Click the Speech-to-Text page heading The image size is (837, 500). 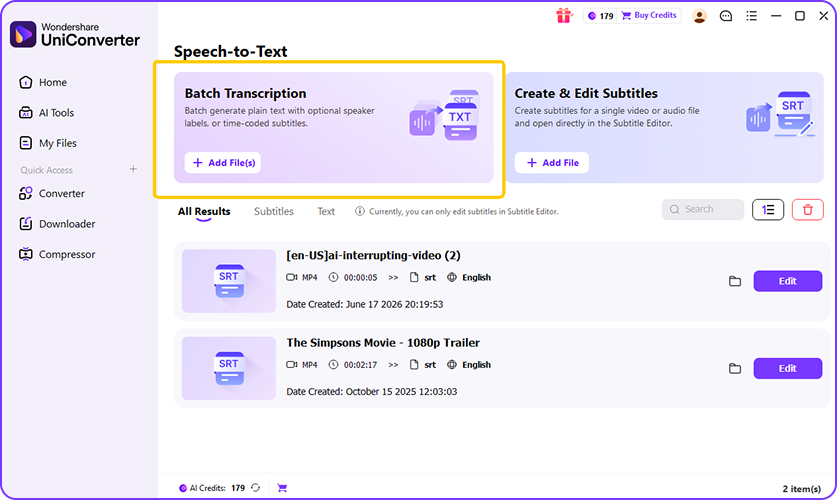pos(230,51)
